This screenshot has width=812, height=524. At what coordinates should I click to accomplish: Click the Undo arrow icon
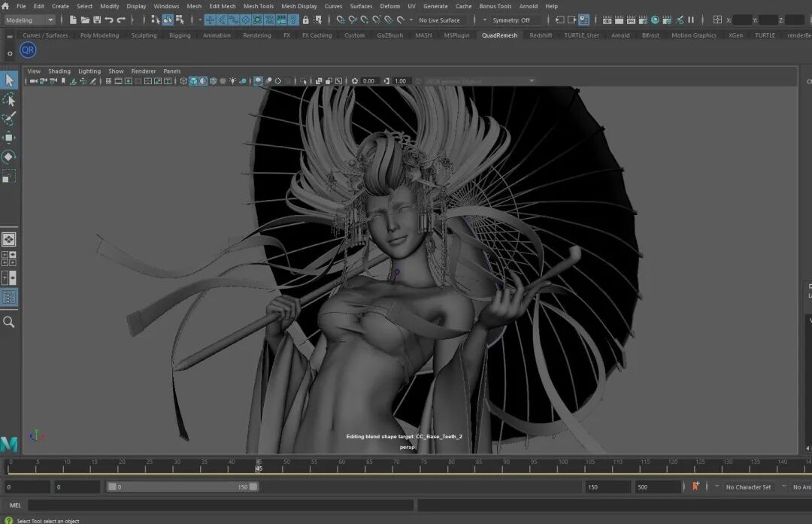pyautogui.click(x=109, y=20)
